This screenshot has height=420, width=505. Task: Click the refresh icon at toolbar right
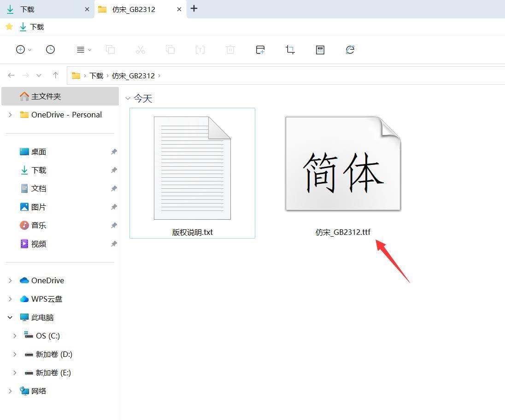click(350, 49)
